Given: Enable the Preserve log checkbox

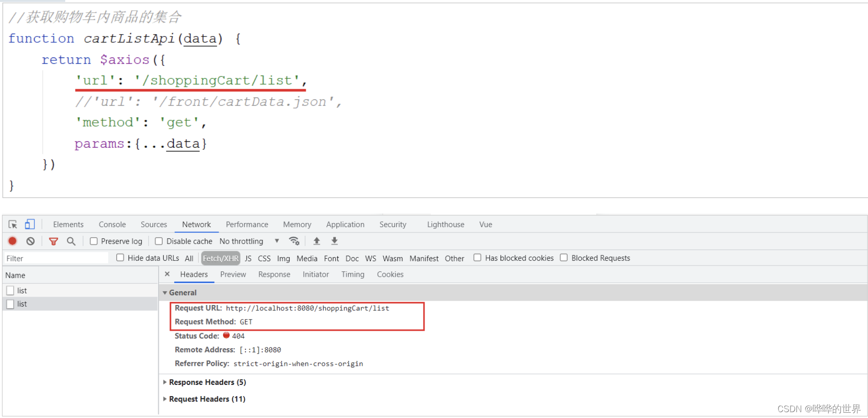Looking at the screenshot, I should [94, 241].
